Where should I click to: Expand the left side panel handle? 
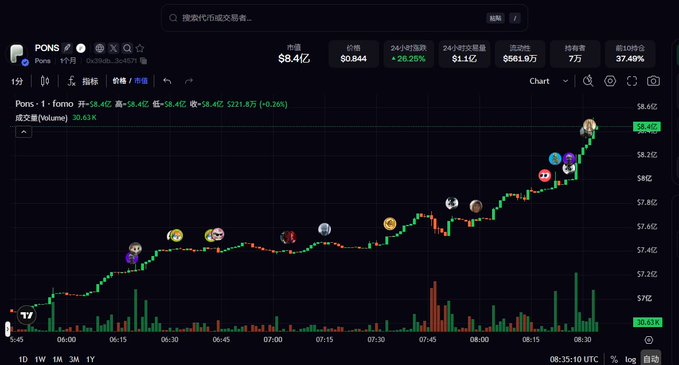point(7,329)
